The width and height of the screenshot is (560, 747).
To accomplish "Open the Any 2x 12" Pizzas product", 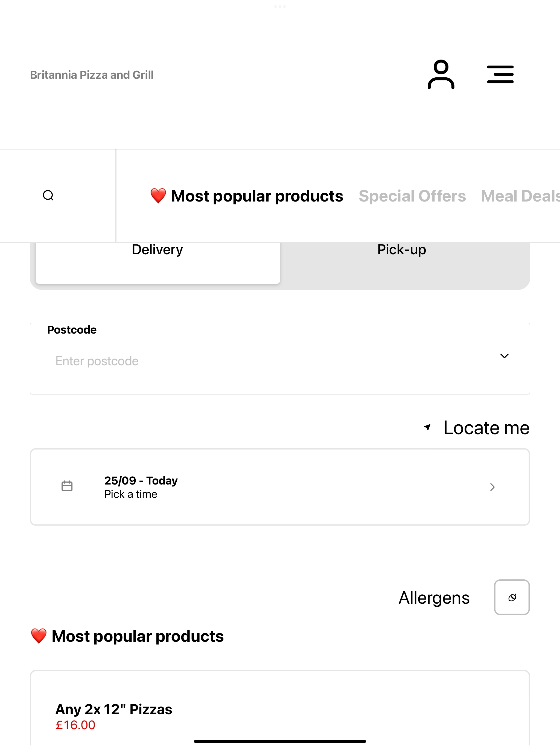I will point(114,709).
